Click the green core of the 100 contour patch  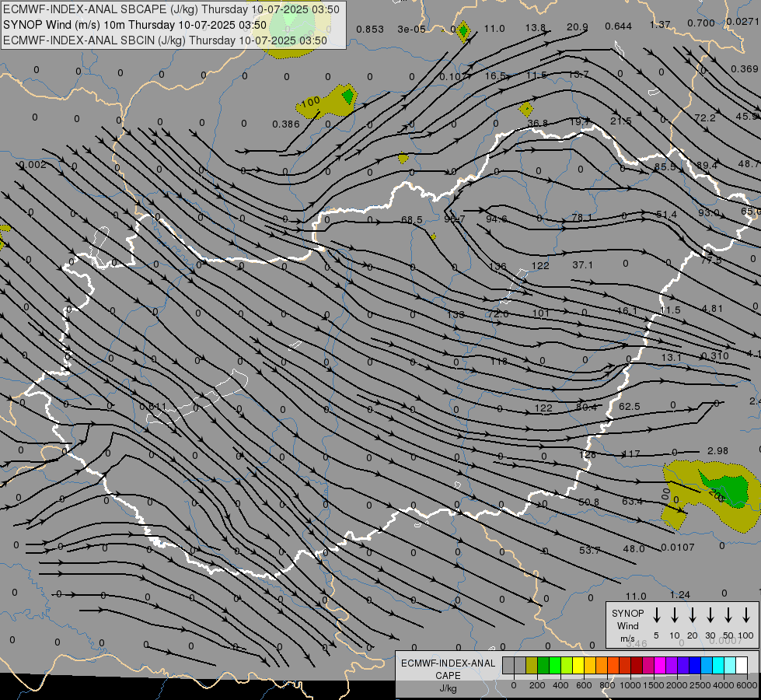(x=348, y=96)
